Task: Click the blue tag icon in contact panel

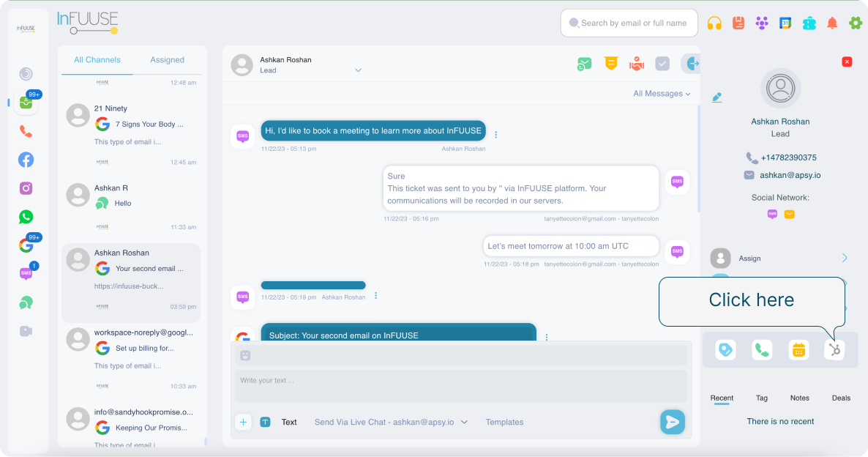Action: (725, 350)
